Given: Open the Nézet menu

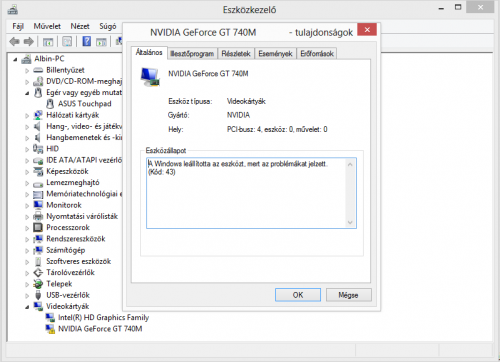Looking at the screenshot, I should click(80, 26).
